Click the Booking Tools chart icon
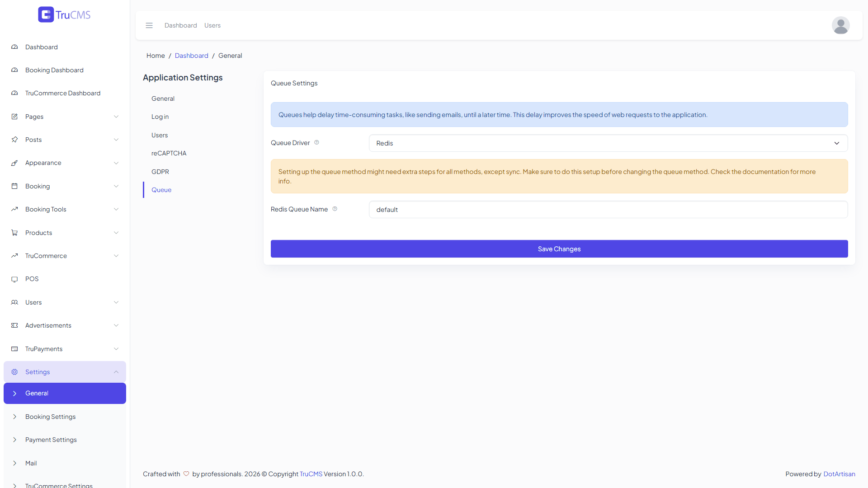This screenshot has width=868, height=488. 14,209
